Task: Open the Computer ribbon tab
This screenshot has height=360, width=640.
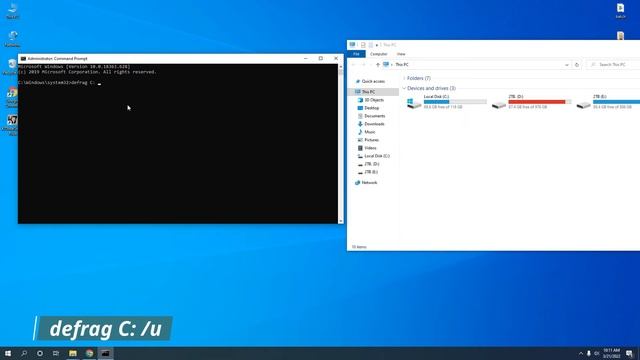Action: coord(378,54)
